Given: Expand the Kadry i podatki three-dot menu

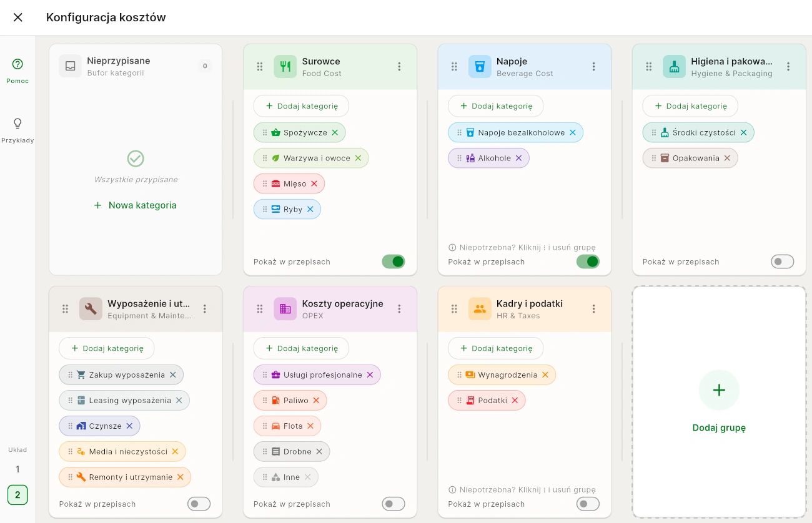Looking at the screenshot, I should (593, 309).
